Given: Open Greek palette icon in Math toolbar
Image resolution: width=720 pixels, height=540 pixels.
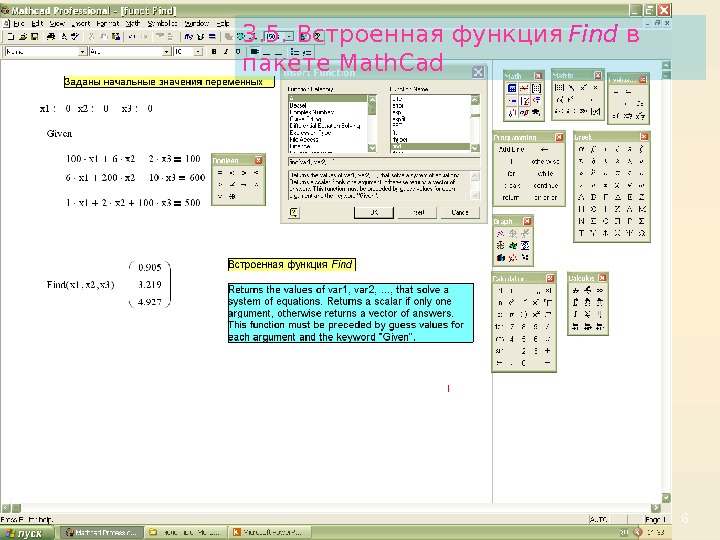Looking at the screenshot, I should click(x=524, y=112).
